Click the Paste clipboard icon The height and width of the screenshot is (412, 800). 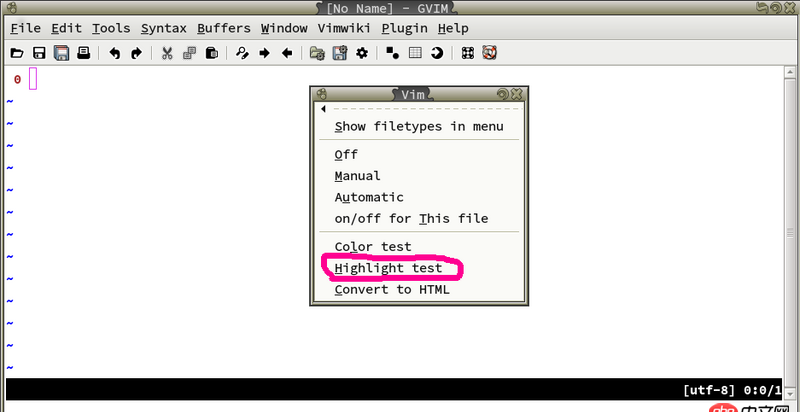point(212,53)
